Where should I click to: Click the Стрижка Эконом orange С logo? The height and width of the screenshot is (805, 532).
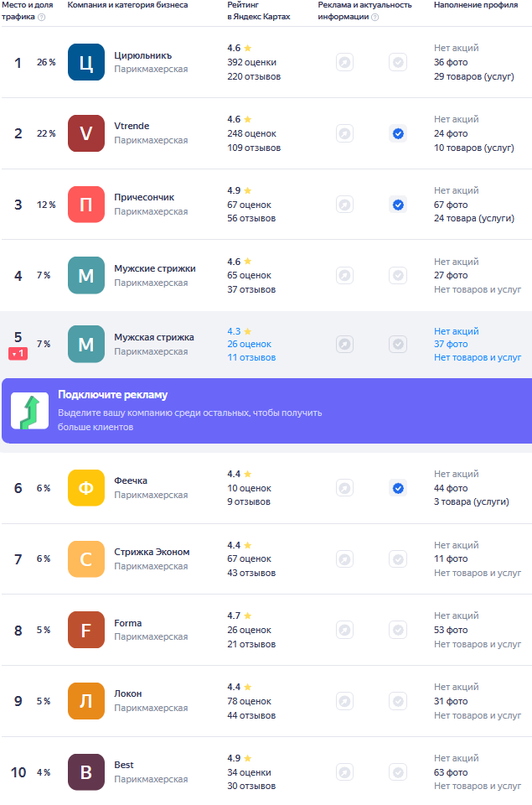coord(86,558)
